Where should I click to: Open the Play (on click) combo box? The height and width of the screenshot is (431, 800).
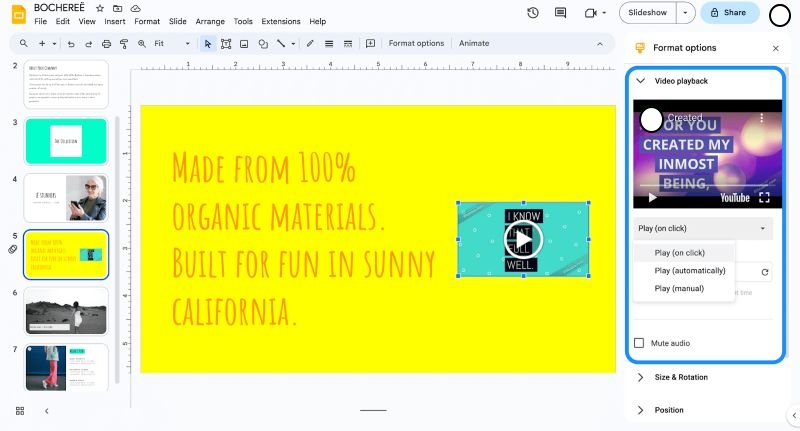tap(703, 228)
